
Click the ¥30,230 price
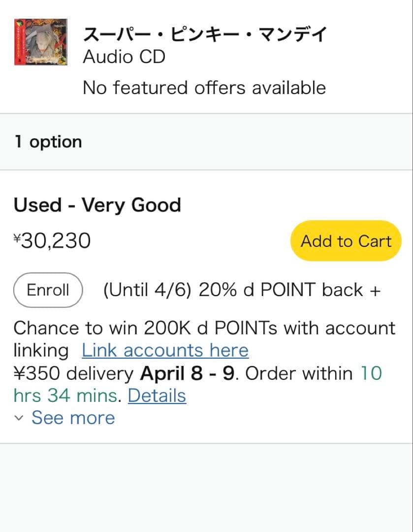point(52,241)
